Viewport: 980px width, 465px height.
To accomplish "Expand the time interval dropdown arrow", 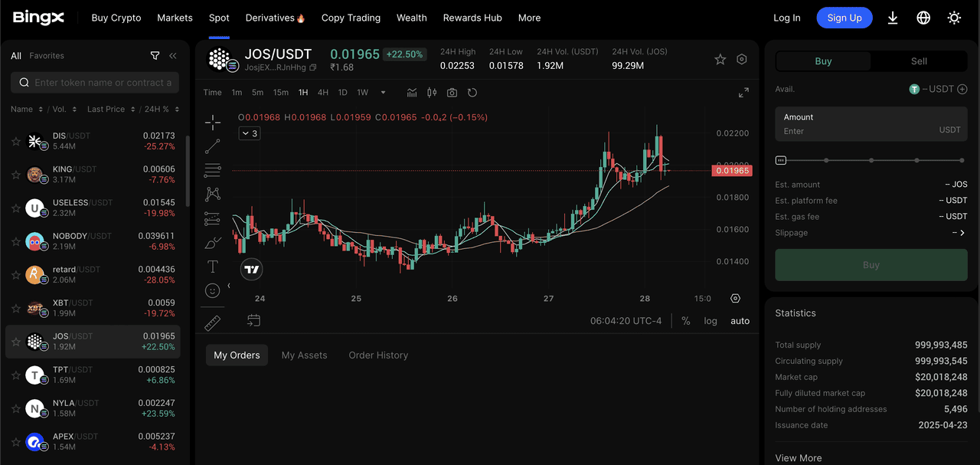I will (383, 93).
